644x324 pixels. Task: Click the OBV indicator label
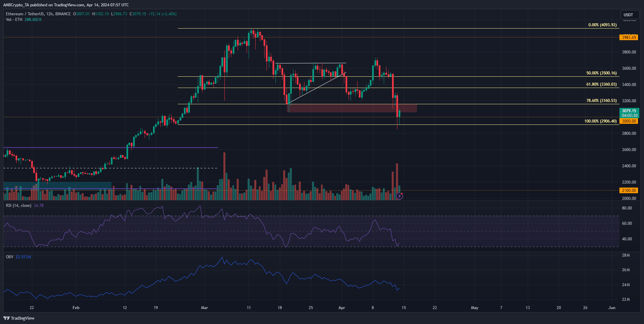point(10,257)
